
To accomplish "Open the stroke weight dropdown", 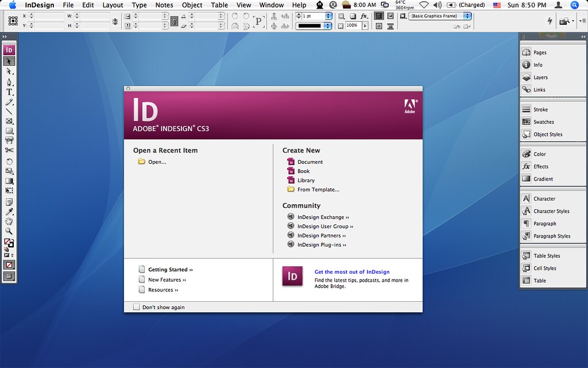I will [328, 17].
